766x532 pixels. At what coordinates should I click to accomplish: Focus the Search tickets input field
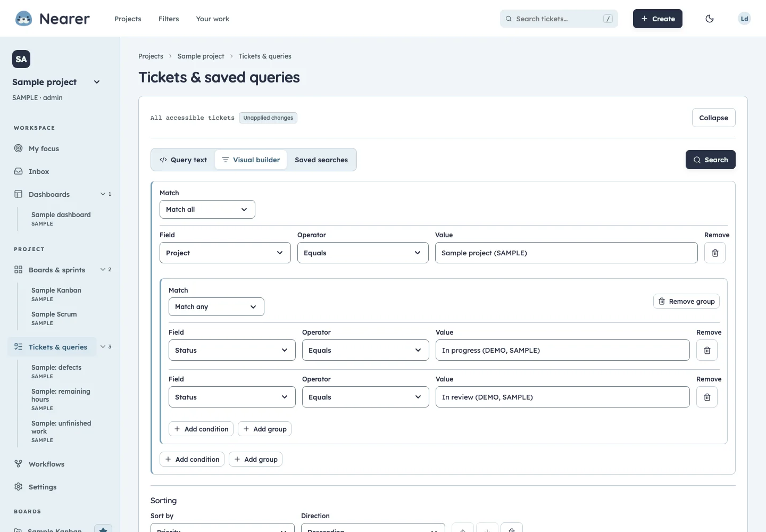pos(559,19)
